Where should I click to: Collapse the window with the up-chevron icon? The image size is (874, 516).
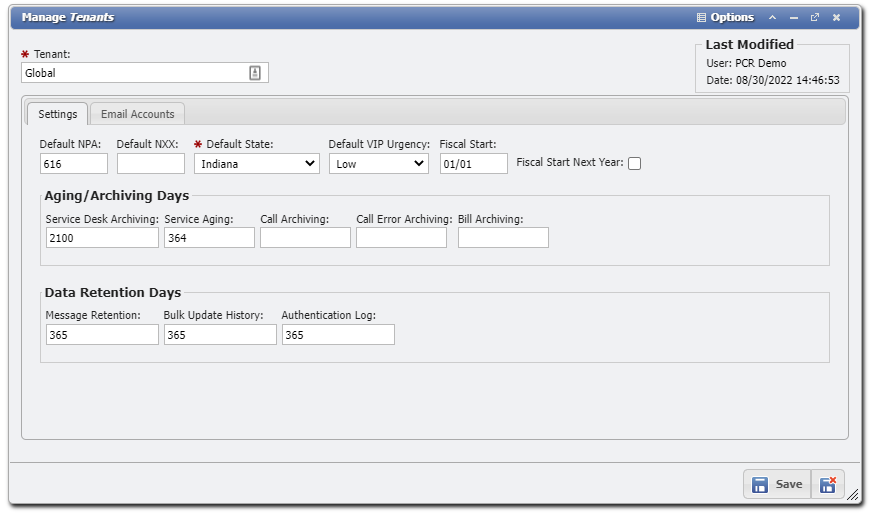[772, 17]
